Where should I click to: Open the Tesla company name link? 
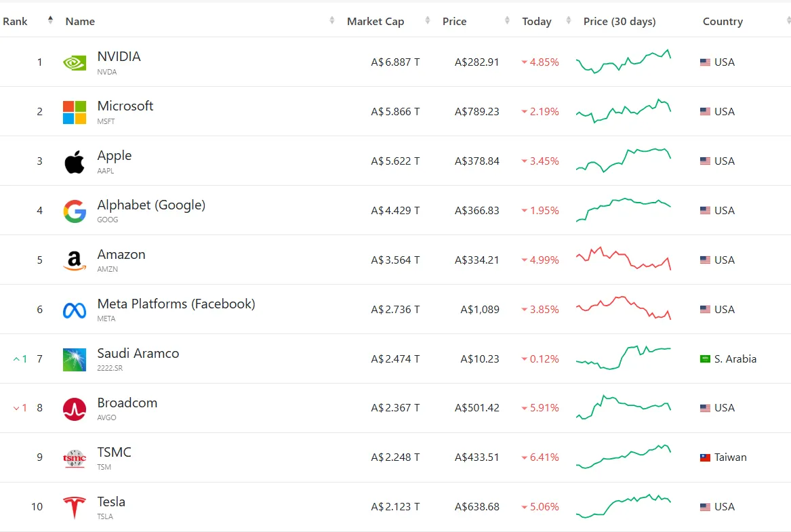(x=111, y=502)
